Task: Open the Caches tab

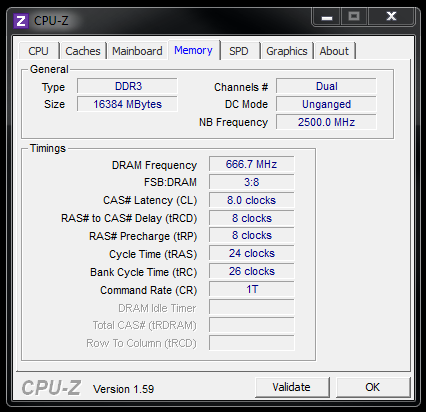Action: point(83,51)
